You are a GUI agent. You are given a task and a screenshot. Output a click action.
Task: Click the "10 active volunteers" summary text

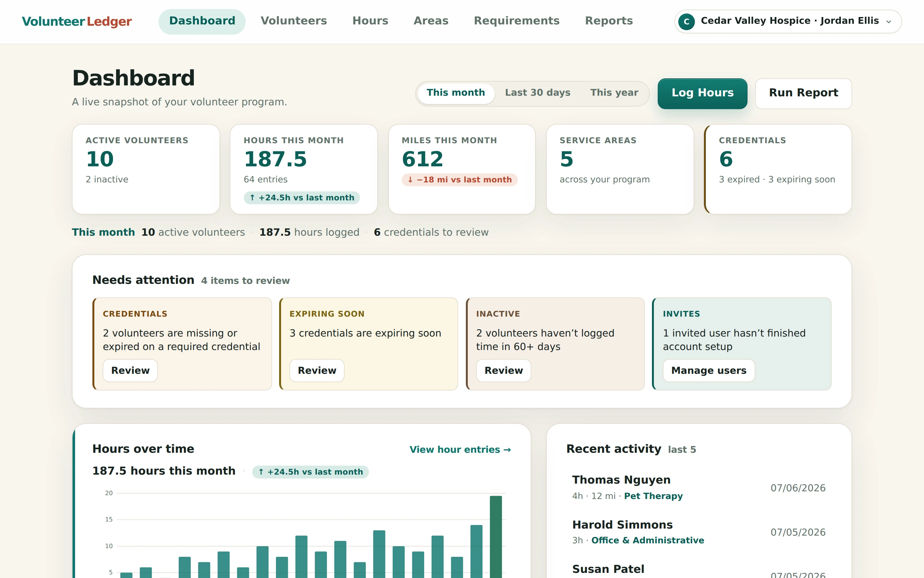(193, 232)
